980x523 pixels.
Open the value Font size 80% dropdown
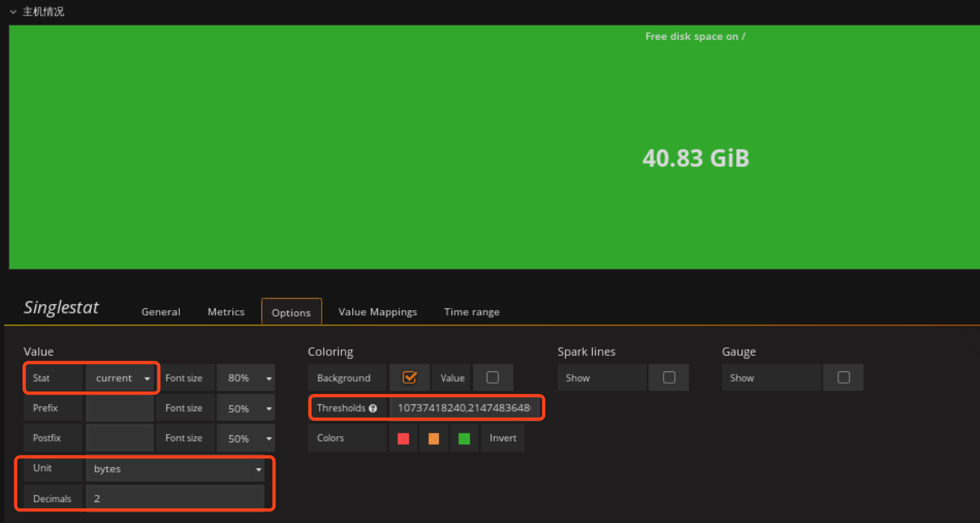(x=246, y=378)
